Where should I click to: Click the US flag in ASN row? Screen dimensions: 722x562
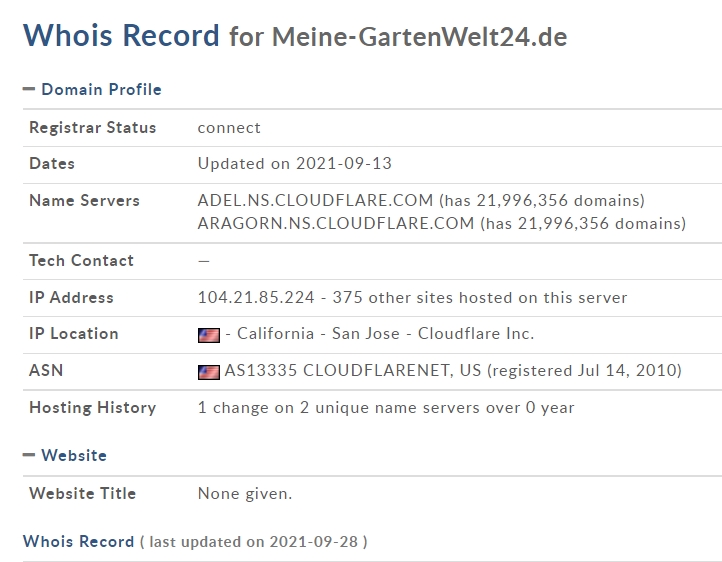[x=209, y=372]
